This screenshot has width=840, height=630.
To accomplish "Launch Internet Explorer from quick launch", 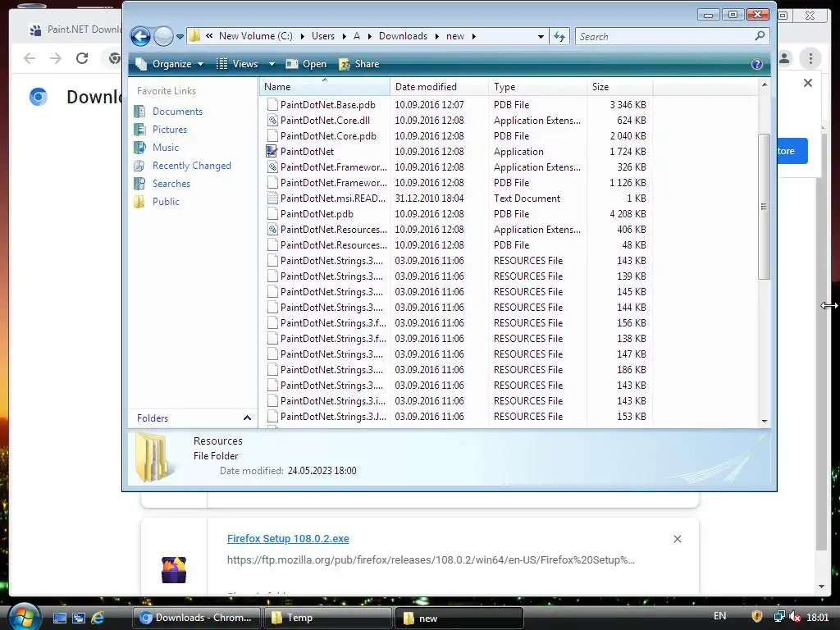I will coord(98,619).
